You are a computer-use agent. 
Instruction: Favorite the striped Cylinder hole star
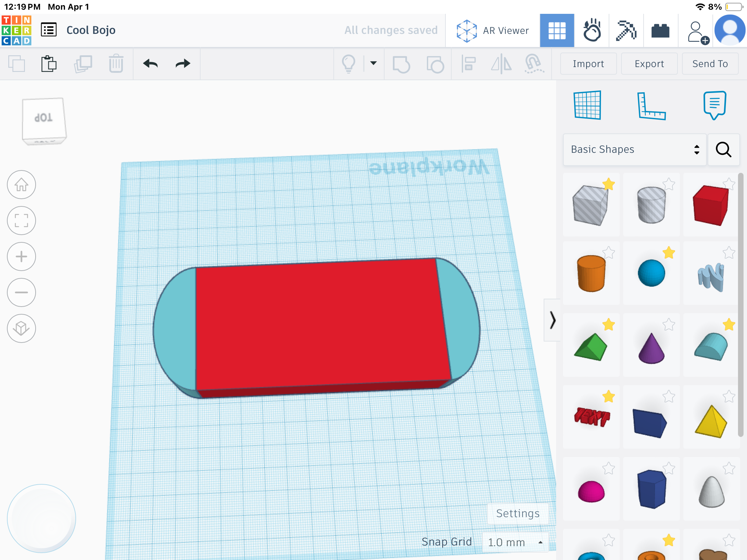[x=669, y=184]
